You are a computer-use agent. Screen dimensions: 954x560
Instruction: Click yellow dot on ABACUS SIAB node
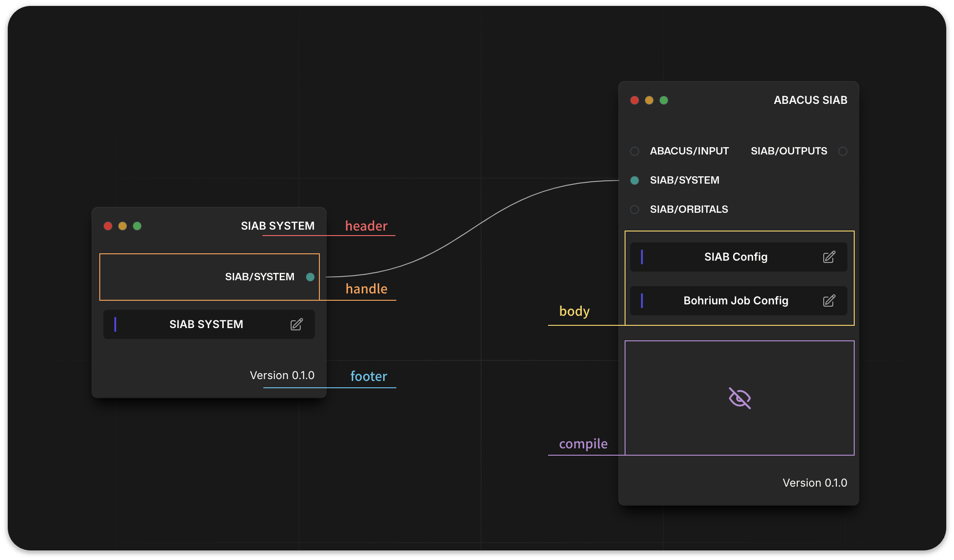tap(649, 100)
